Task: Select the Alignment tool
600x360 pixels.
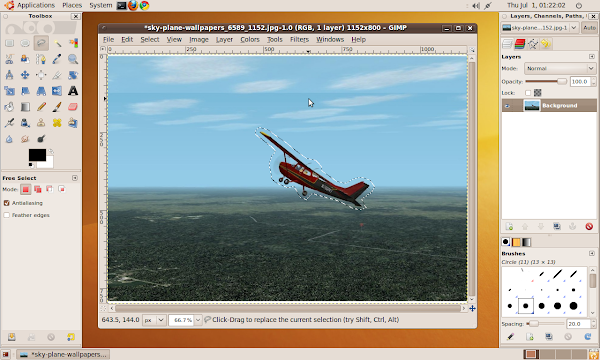Action: tap(41, 75)
